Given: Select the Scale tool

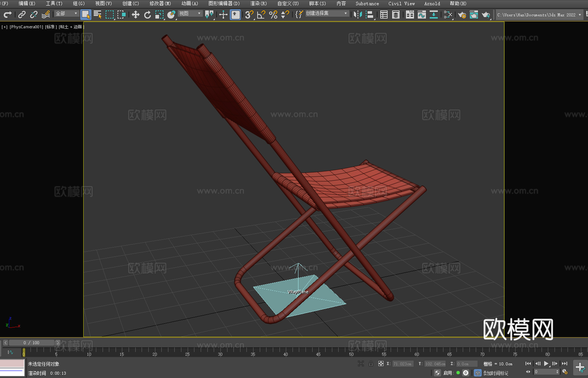Looking at the screenshot, I should tap(159, 14).
